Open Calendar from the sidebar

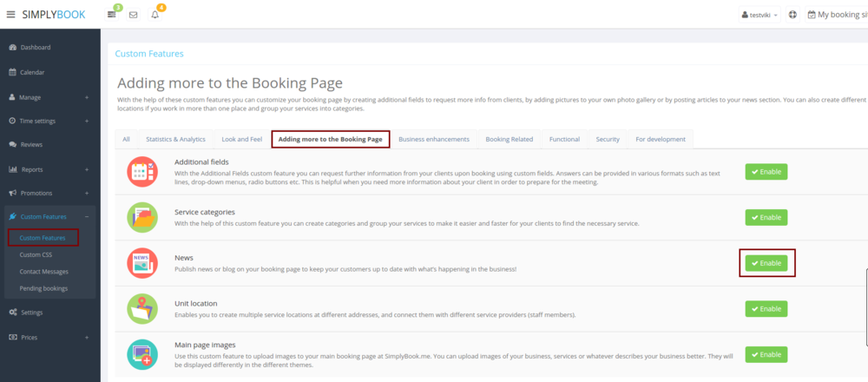coord(32,72)
